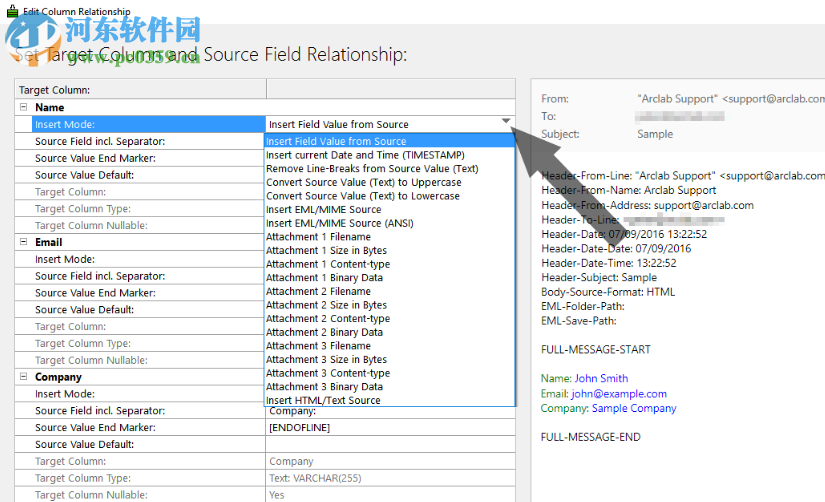Edit the [ENDOFLINE] end marker value for Company

[x=390, y=427]
